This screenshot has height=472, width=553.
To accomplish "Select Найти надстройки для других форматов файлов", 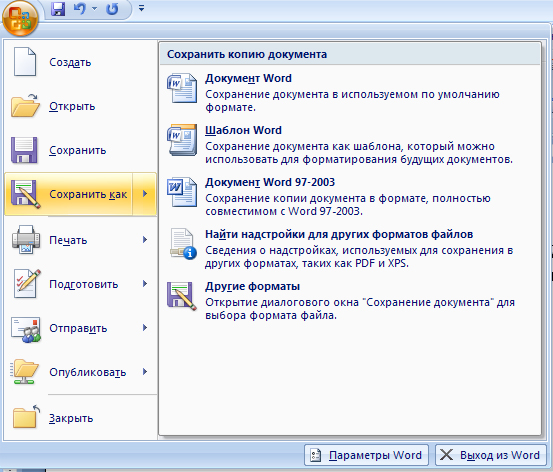I will (339, 234).
